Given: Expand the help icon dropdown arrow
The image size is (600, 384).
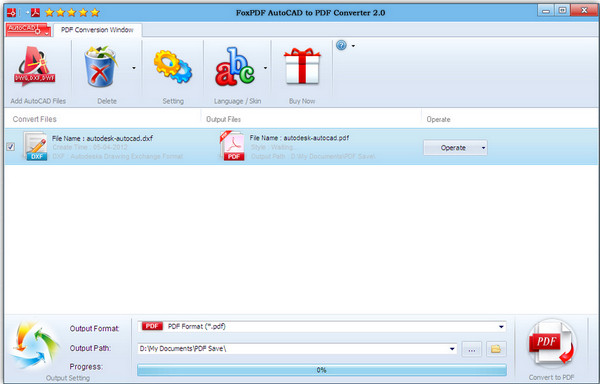Looking at the screenshot, I should point(353,46).
